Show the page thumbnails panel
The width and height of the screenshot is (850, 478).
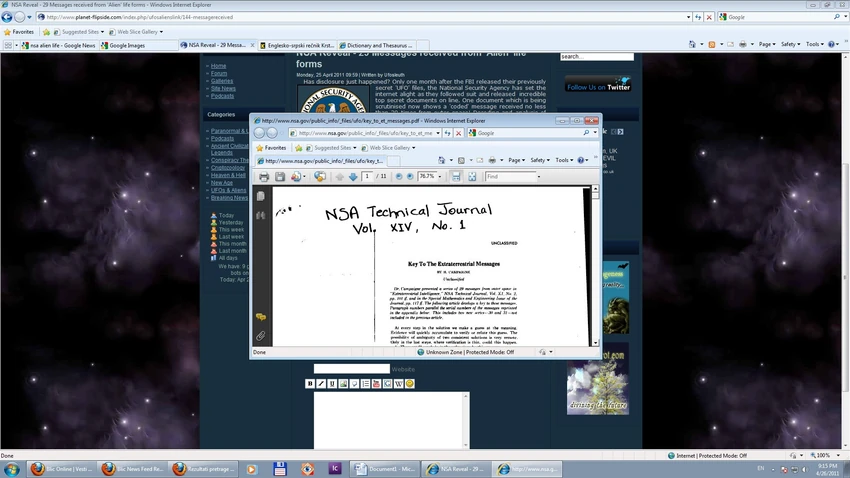coord(261,196)
